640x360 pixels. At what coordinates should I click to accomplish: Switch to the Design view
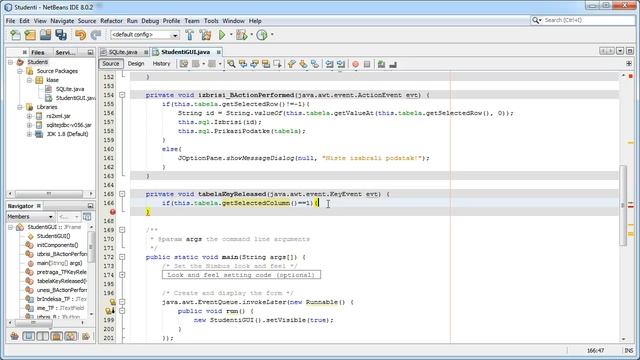[x=136, y=64]
